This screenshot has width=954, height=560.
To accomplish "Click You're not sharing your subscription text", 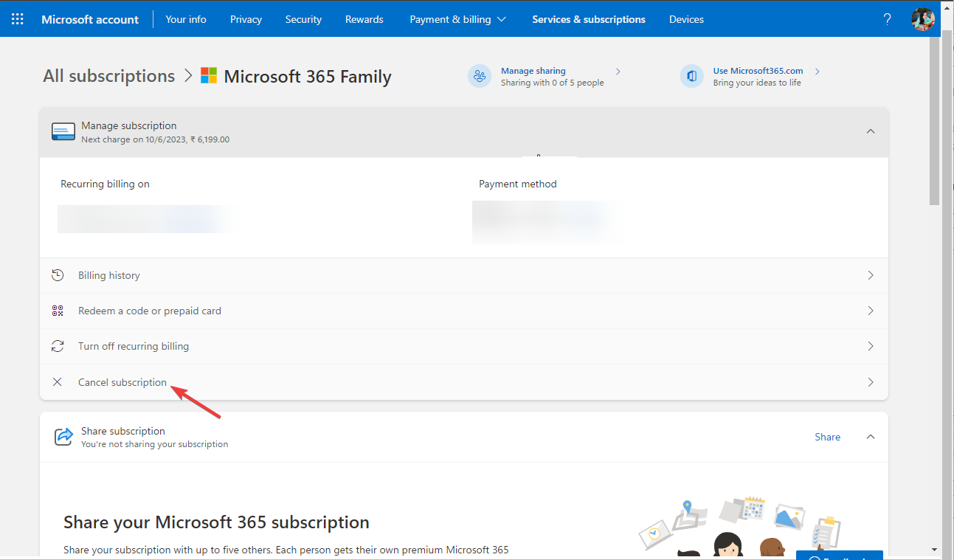I will (155, 444).
